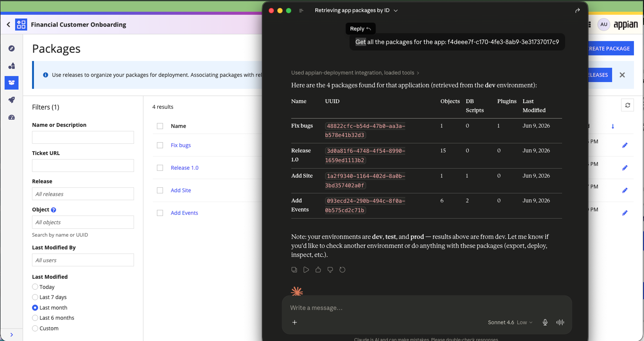Open the Deploy rocket sidebar icon
Viewport: 644px width, 341px height.
tap(12, 100)
